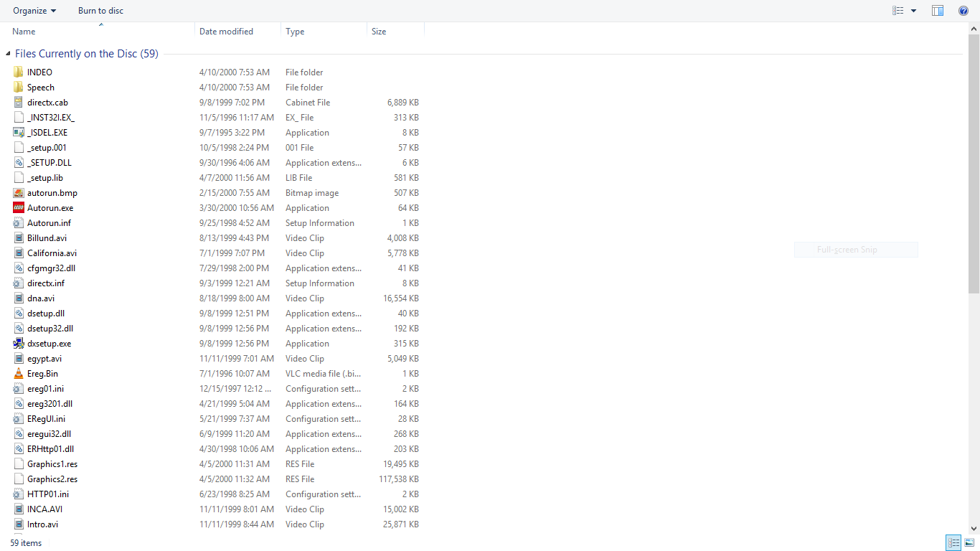Click the 117,538 KB size value

tap(399, 479)
